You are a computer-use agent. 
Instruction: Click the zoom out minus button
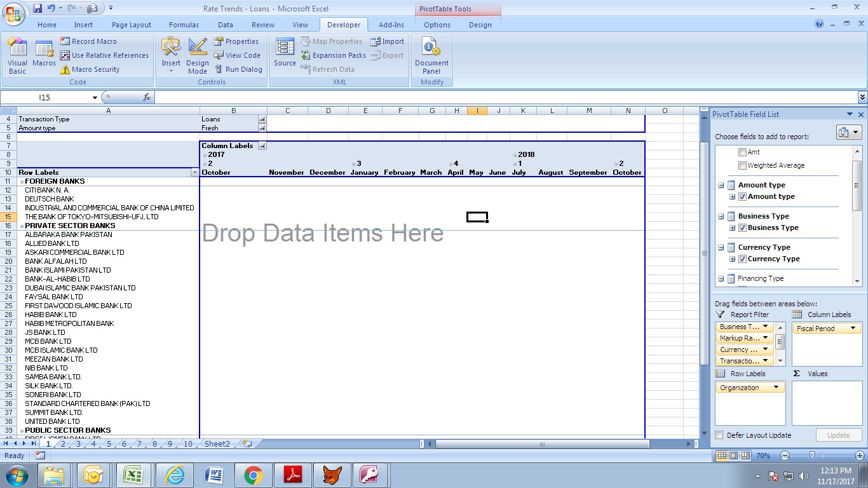tap(785, 456)
